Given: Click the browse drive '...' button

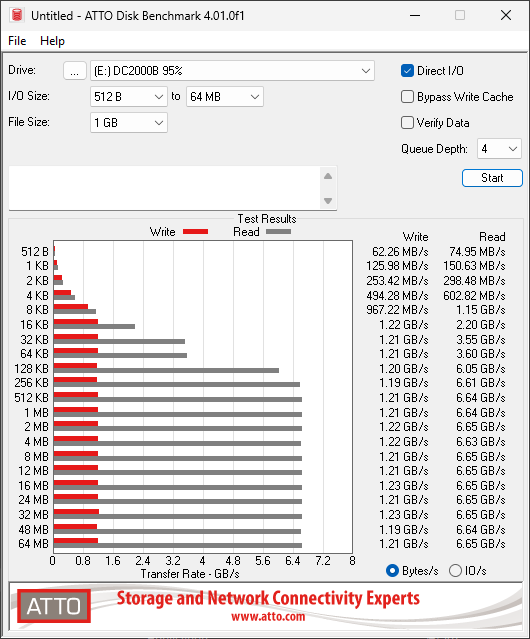Looking at the screenshot, I should point(75,71).
